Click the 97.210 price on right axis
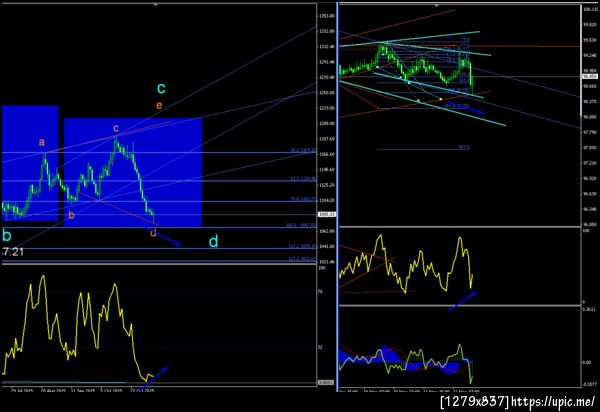The image size is (600, 412). pyautogui.click(x=590, y=163)
